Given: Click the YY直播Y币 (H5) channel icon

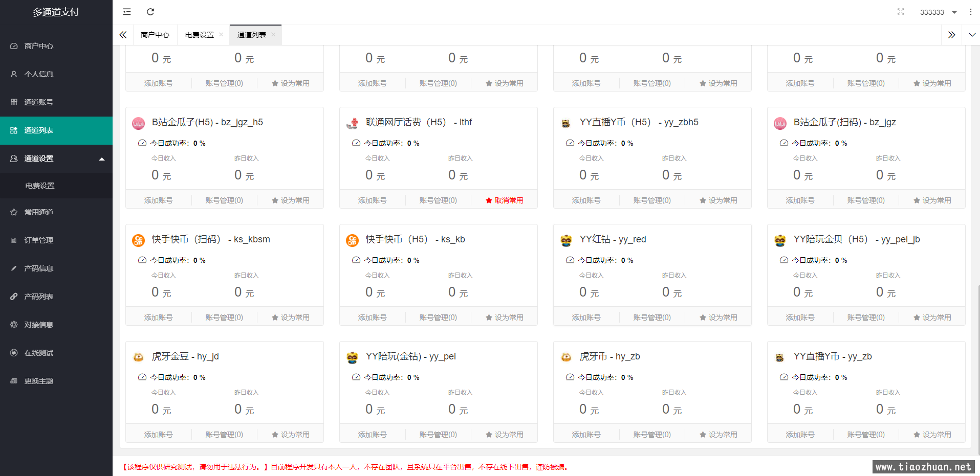Looking at the screenshot, I should point(566,123).
